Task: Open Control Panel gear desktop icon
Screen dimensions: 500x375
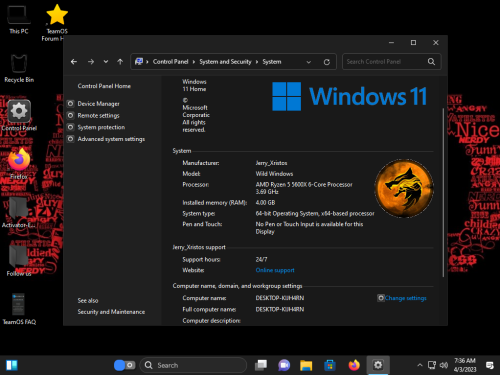Action: [x=19, y=115]
